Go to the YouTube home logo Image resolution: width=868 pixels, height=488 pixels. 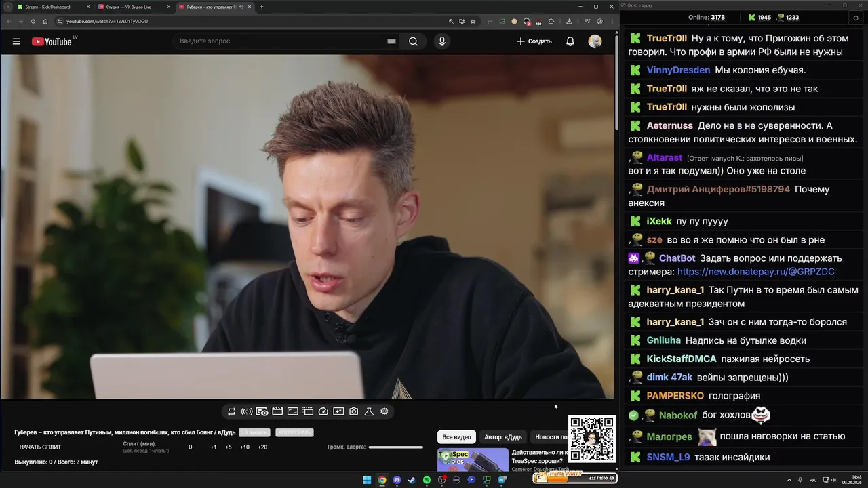52,41
